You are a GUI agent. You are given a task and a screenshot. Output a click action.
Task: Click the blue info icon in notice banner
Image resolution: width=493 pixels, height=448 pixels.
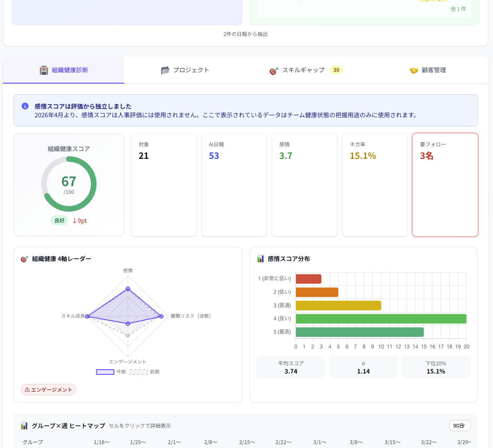pyautogui.click(x=25, y=106)
